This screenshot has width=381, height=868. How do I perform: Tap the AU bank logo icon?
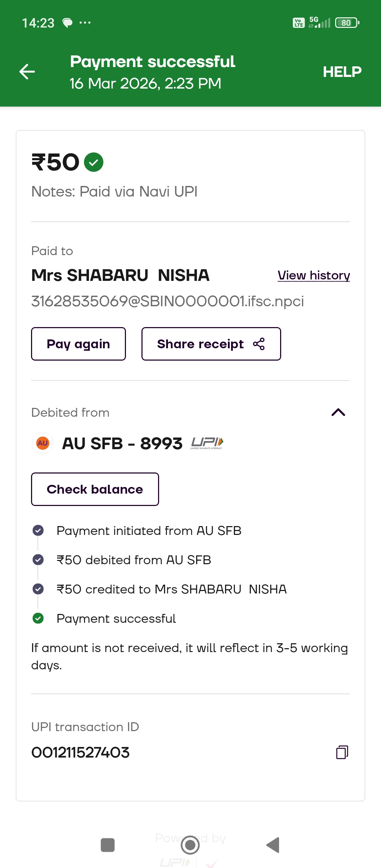coord(43,443)
